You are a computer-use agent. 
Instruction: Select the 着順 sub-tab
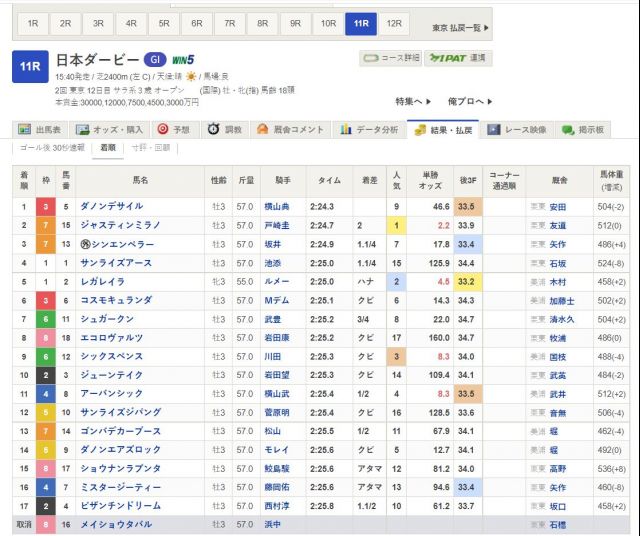108,148
